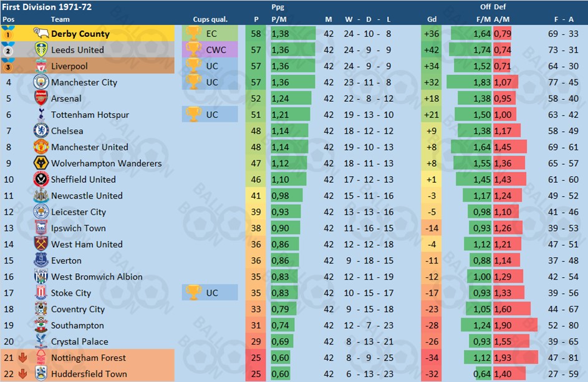The width and height of the screenshot is (588, 382).
Task: Click the Huddersfield Town relegation arrow
Action: 22,374
